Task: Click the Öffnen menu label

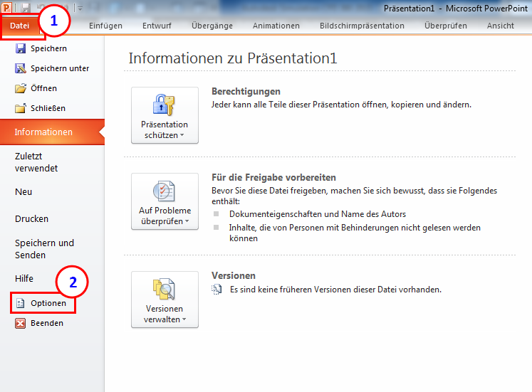Action: pos(43,88)
